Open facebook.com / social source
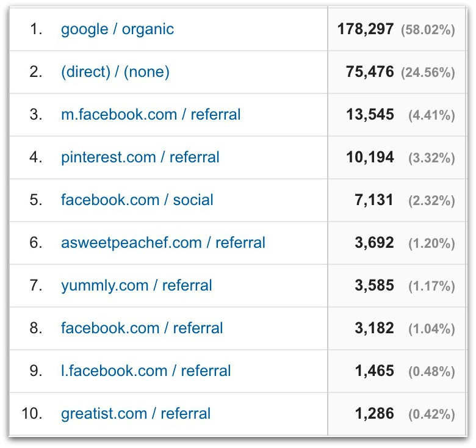Screen dimensions: 476x448 137,200
